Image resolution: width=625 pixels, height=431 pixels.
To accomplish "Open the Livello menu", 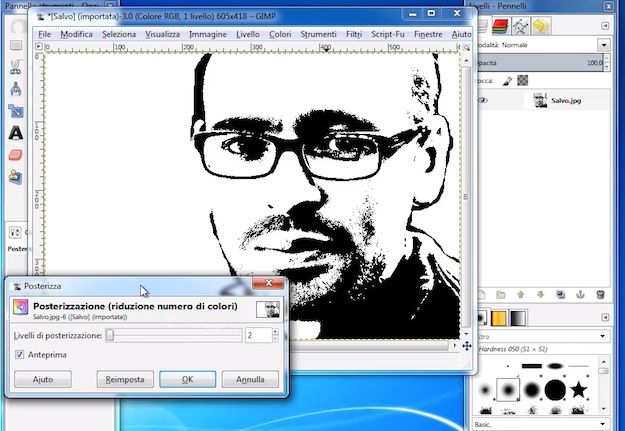I will 248,34.
